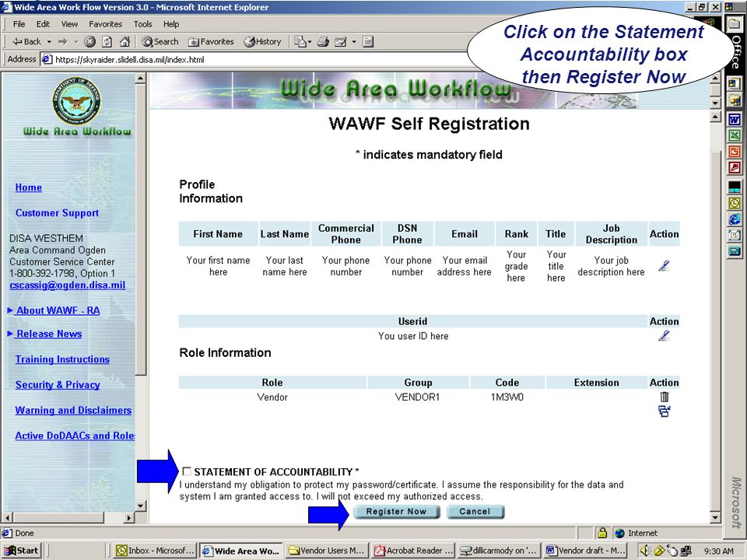Edit the profile information row pencil icon
The width and height of the screenshot is (747, 560).
click(x=664, y=266)
